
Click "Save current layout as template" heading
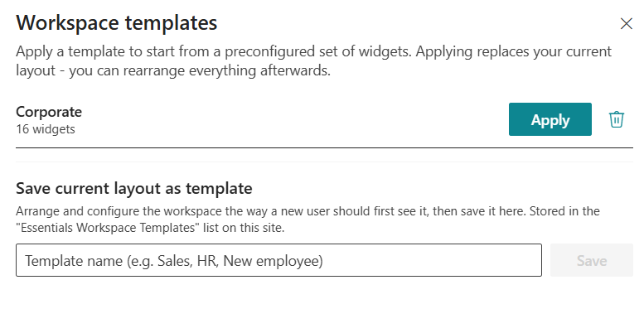pos(134,189)
